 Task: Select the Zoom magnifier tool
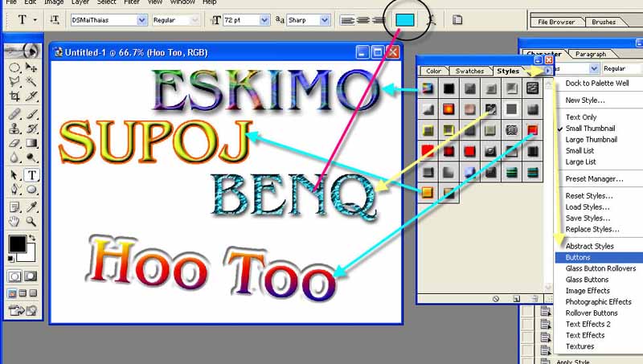pos(31,222)
